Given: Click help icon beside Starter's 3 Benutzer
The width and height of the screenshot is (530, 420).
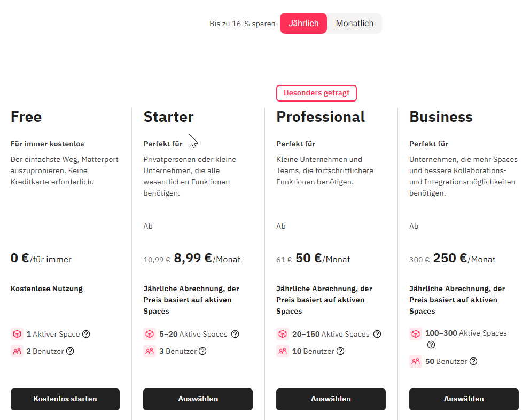Looking at the screenshot, I should point(202,351).
